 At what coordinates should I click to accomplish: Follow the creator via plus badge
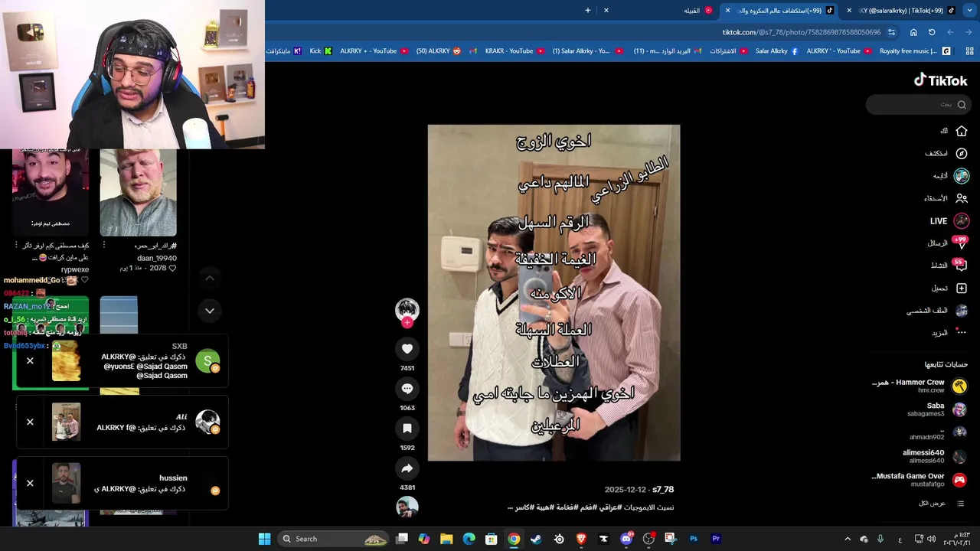coord(407,323)
